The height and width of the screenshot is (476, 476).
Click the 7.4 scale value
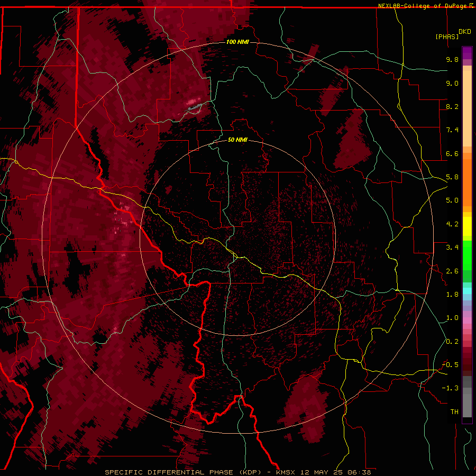tap(452, 130)
